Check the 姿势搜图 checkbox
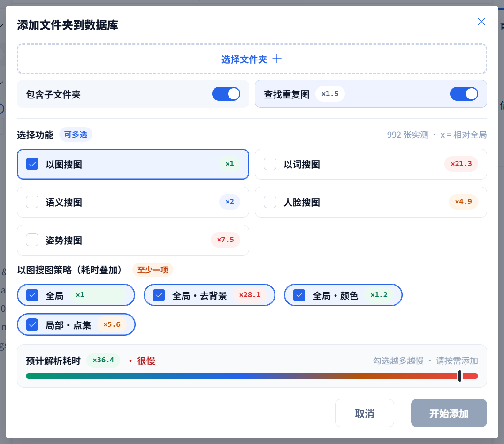This screenshot has height=444, width=504. tap(32, 240)
